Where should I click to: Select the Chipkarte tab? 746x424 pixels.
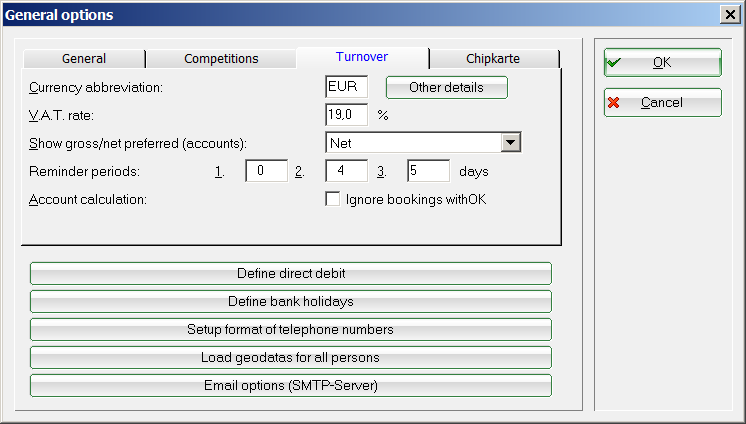click(x=493, y=59)
